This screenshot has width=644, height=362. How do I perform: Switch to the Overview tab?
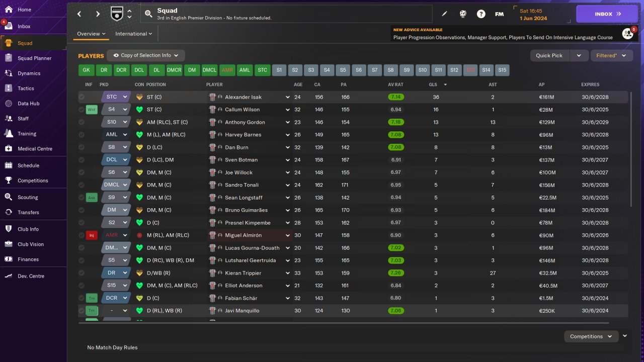91,34
